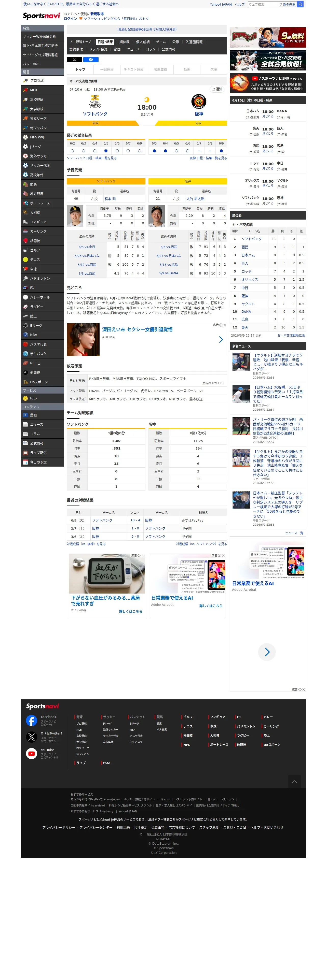Image resolution: width=327 pixels, height=980 pixels.
Task: Close the blood pressure ad
Action: (x=143, y=555)
